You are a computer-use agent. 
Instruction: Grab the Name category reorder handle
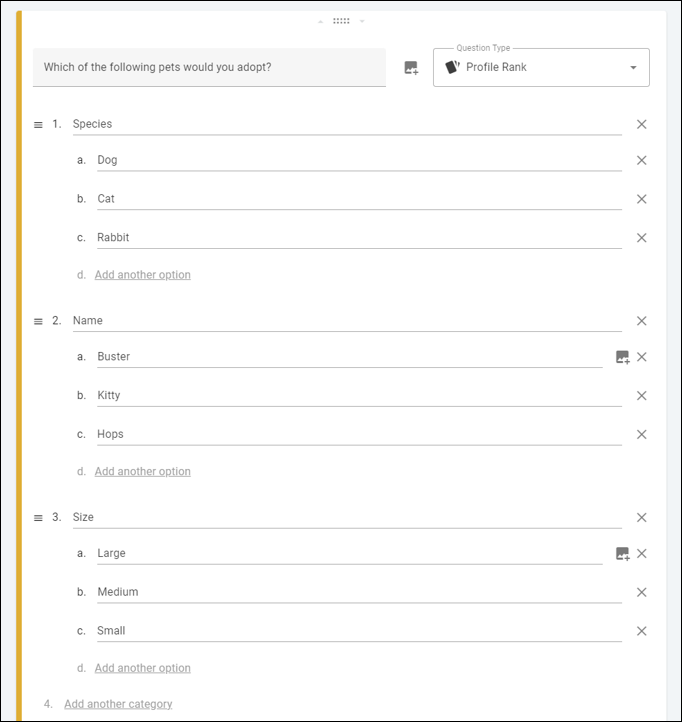click(38, 321)
